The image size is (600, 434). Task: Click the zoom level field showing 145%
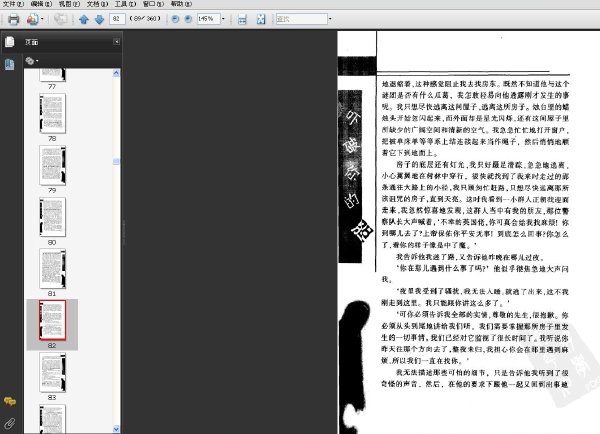pos(208,19)
